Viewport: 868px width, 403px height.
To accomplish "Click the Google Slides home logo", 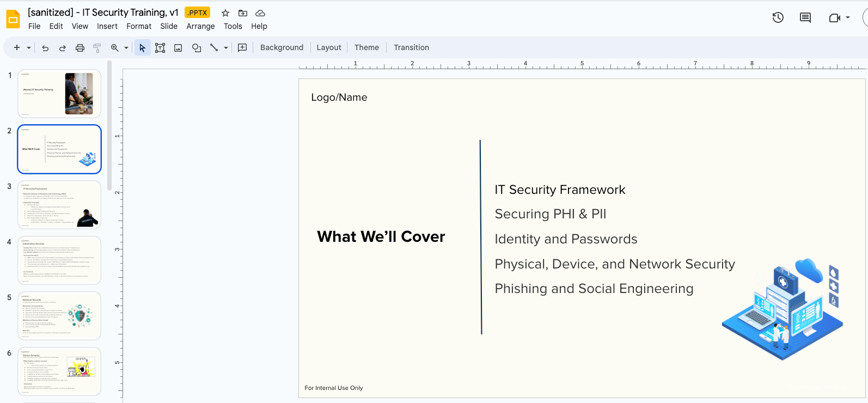I will pos(13,19).
